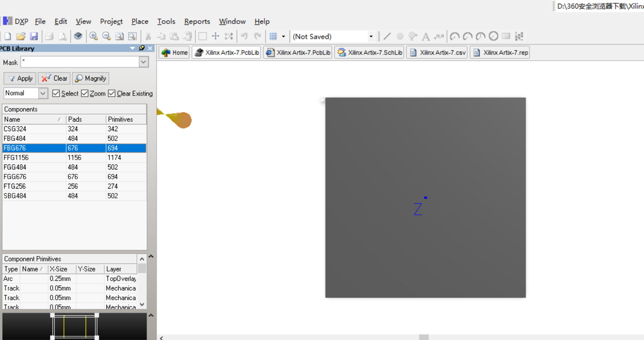Sort components by Name column header
Image resolution: width=644 pixels, height=340 pixels.
pyautogui.click(x=34, y=119)
